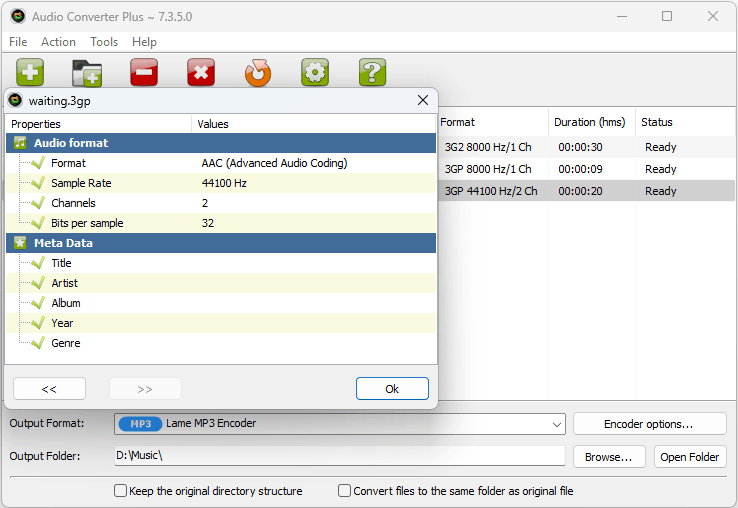738x508 pixels.
Task: Click the red minus Remove file icon
Action: coord(144,72)
